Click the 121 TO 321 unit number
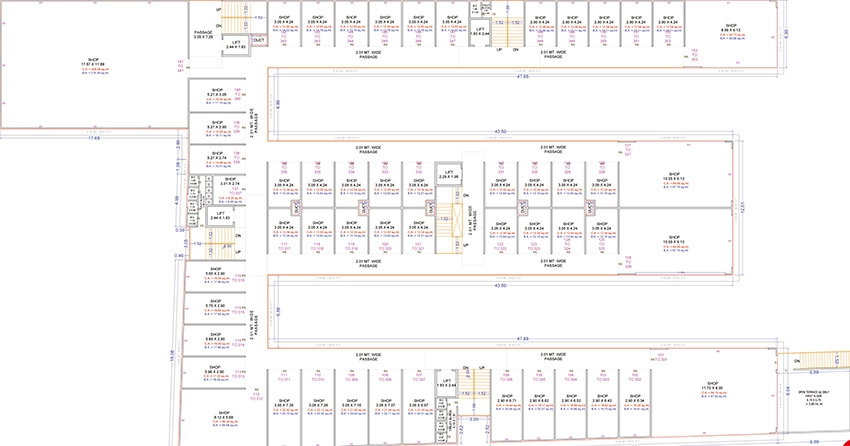Viewport: 850px width, 446px height. 418,246
